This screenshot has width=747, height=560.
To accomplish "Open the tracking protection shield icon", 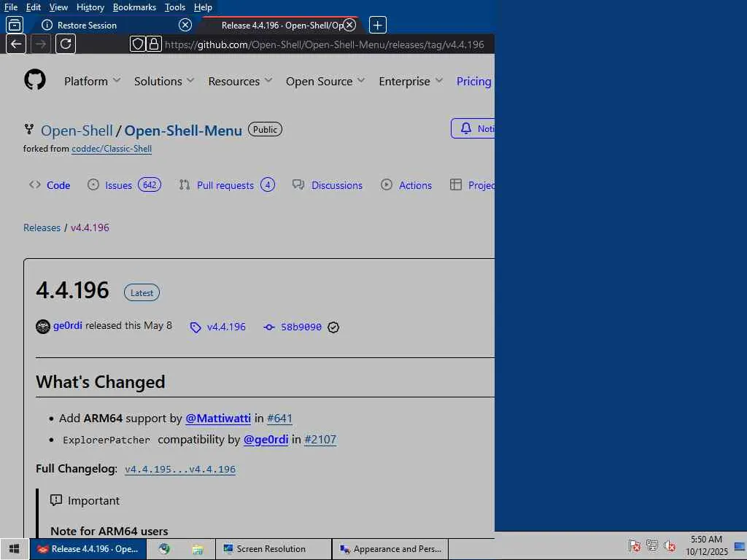I will click(138, 44).
